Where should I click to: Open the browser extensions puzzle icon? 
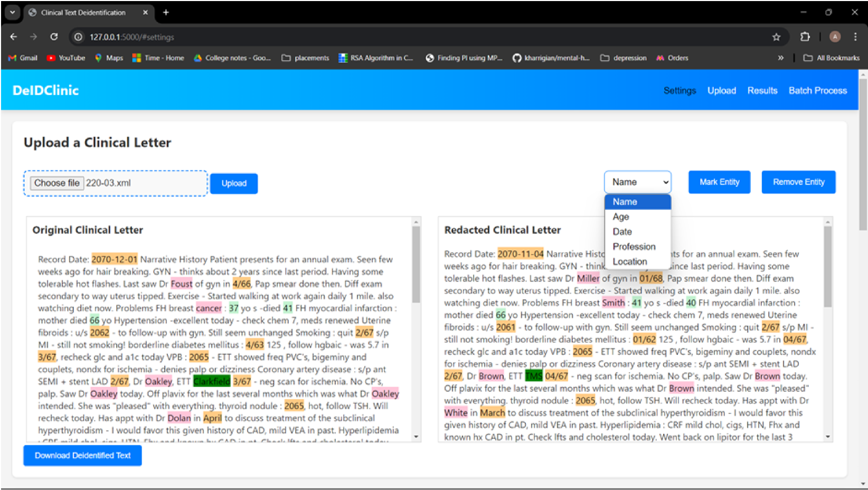point(805,37)
